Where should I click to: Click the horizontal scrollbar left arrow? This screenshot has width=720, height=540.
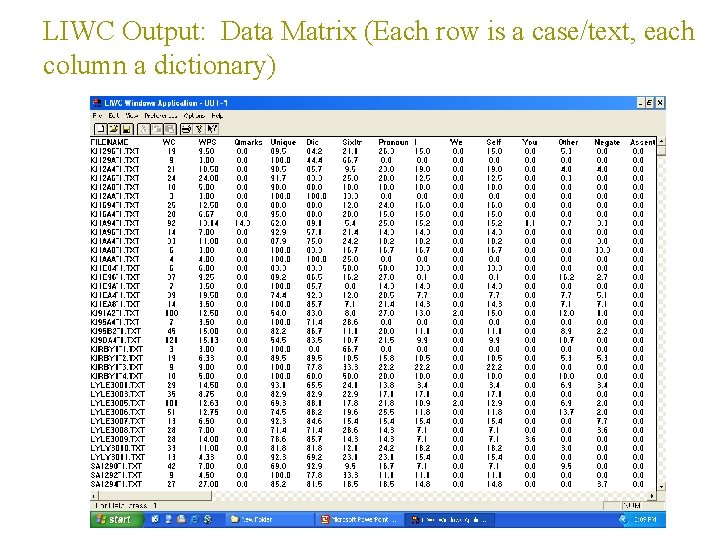(94, 496)
